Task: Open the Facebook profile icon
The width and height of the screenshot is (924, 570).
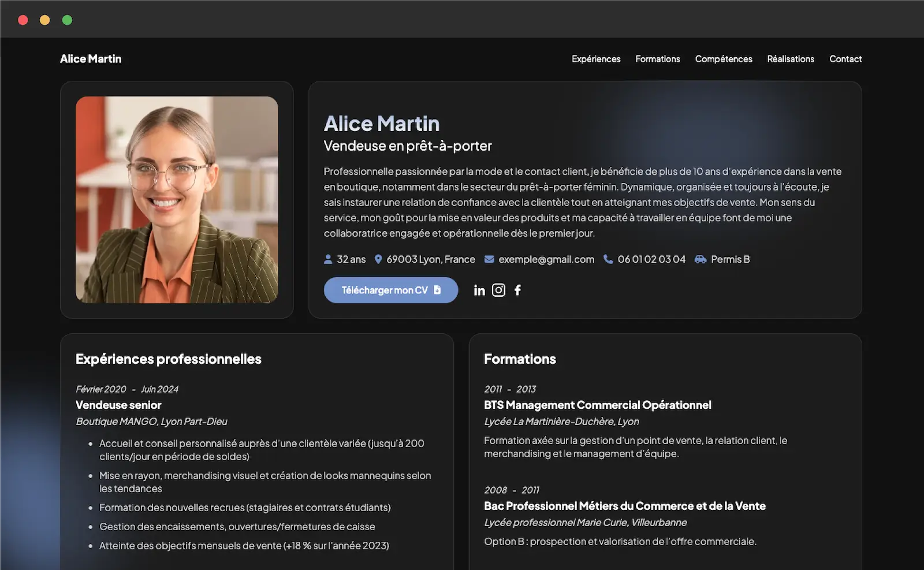Action: click(518, 290)
